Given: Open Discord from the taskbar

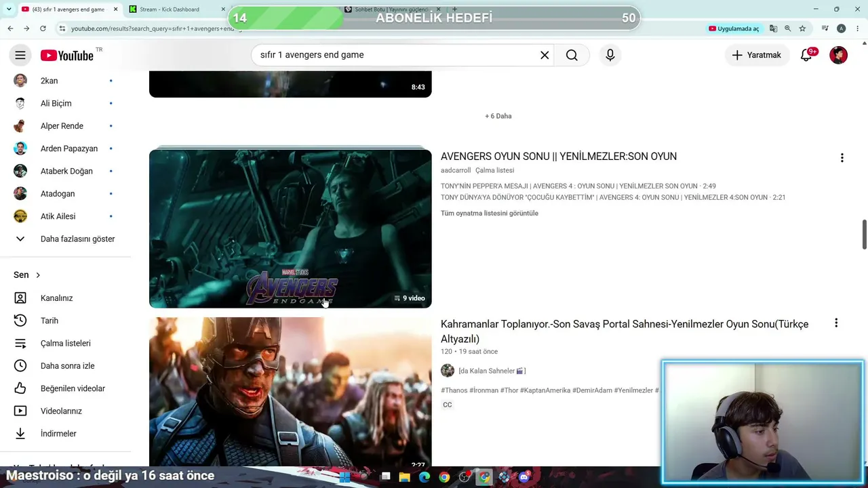Looking at the screenshot, I should pyautogui.click(x=524, y=477).
